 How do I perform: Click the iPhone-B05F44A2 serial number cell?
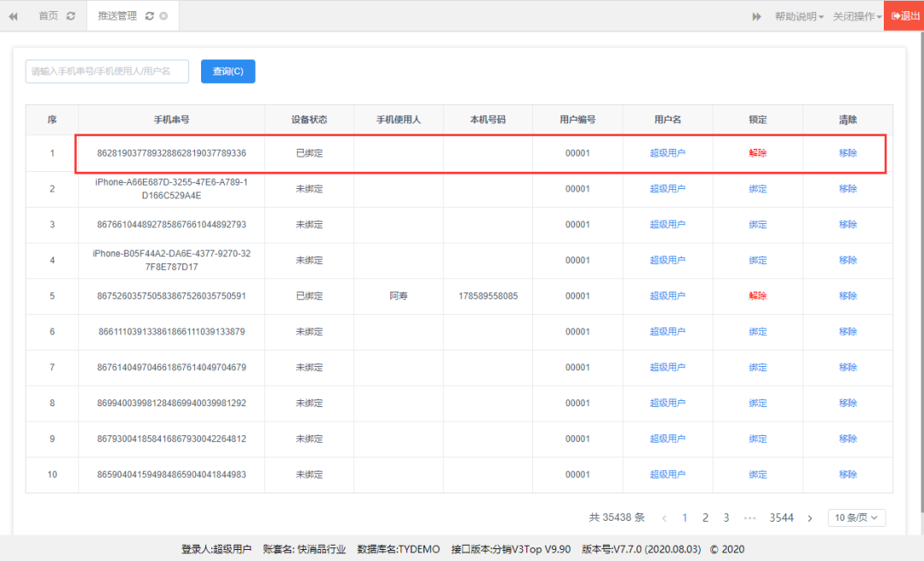[171, 261]
